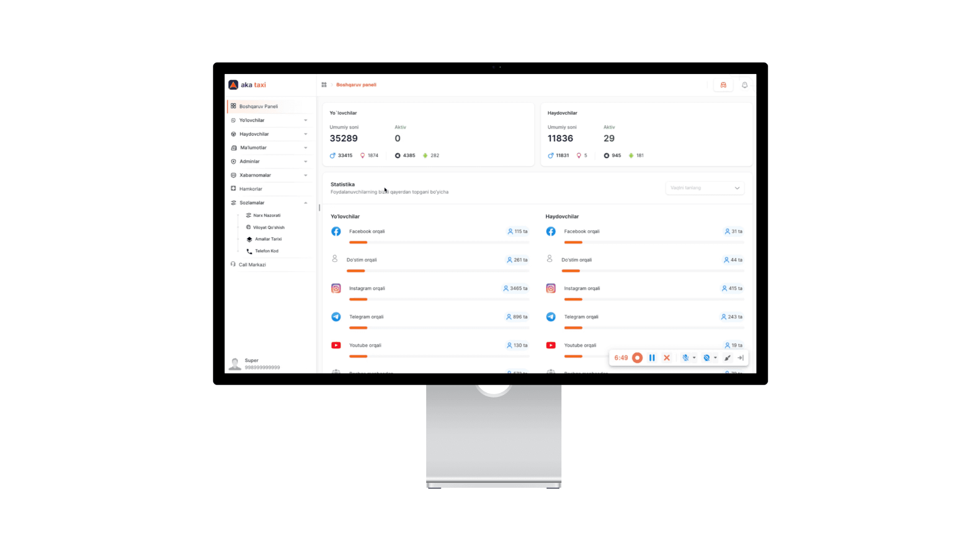Click the stop recording red button

tap(636, 357)
